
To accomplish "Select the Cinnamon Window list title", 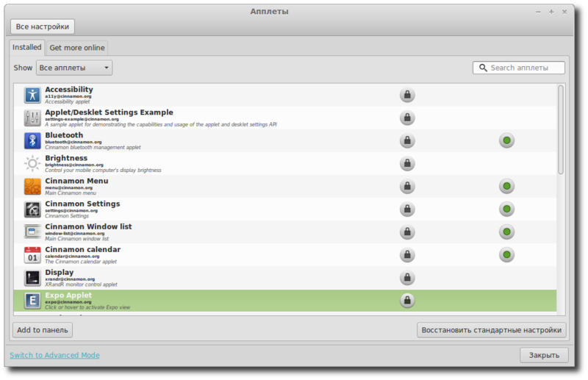I will point(88,226).
